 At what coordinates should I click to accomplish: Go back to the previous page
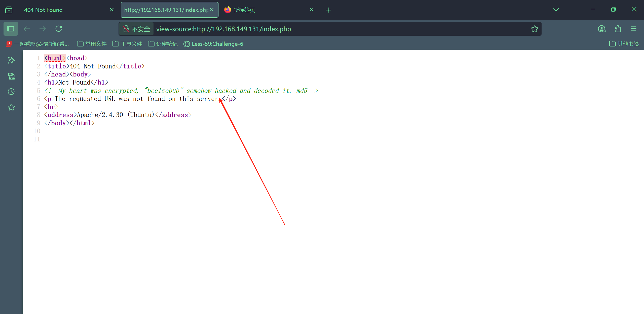point(27,29)
